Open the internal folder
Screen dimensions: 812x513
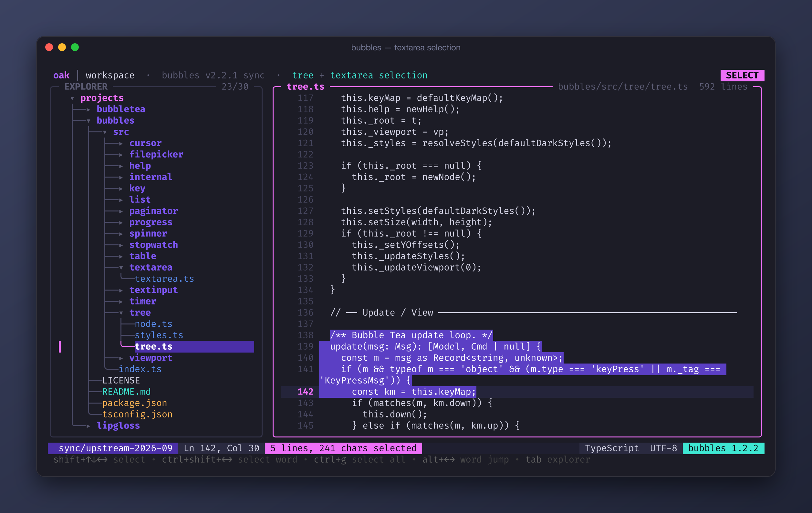151,177
